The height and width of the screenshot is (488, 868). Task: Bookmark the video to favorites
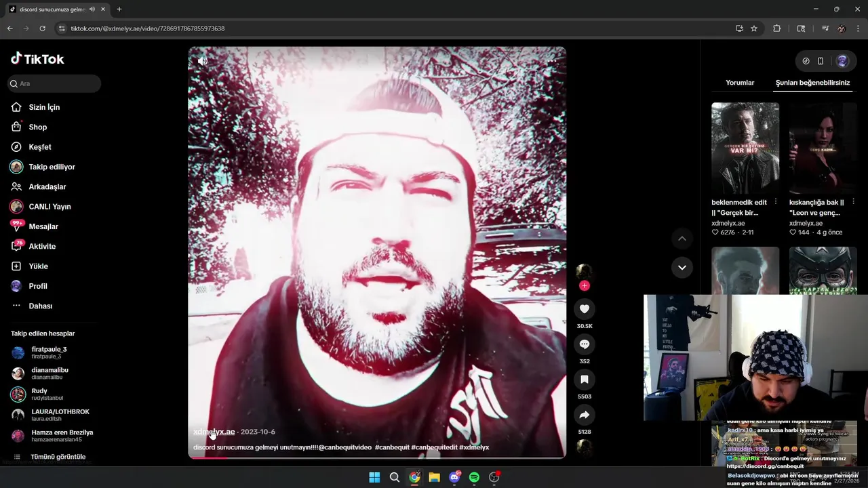point(585,380)
